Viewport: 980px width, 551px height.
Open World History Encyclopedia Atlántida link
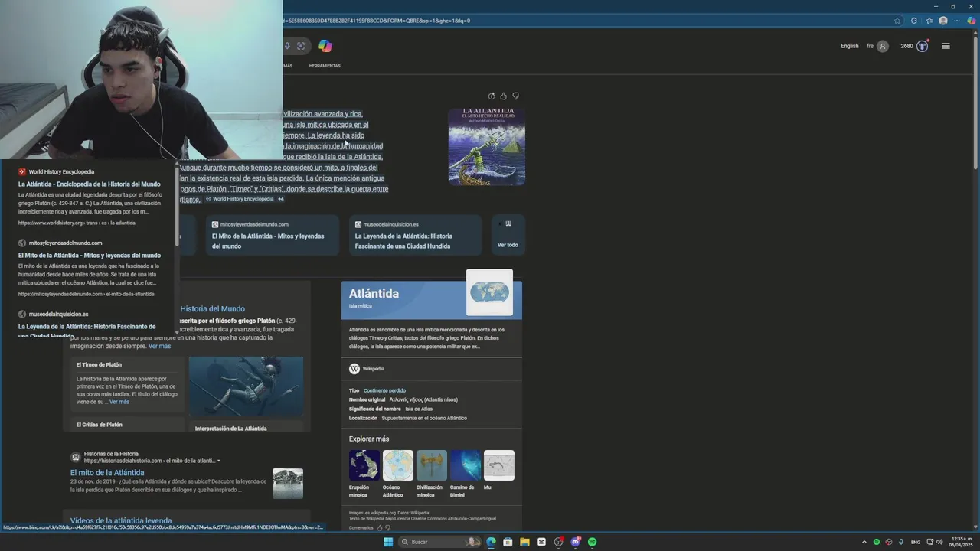90,184
